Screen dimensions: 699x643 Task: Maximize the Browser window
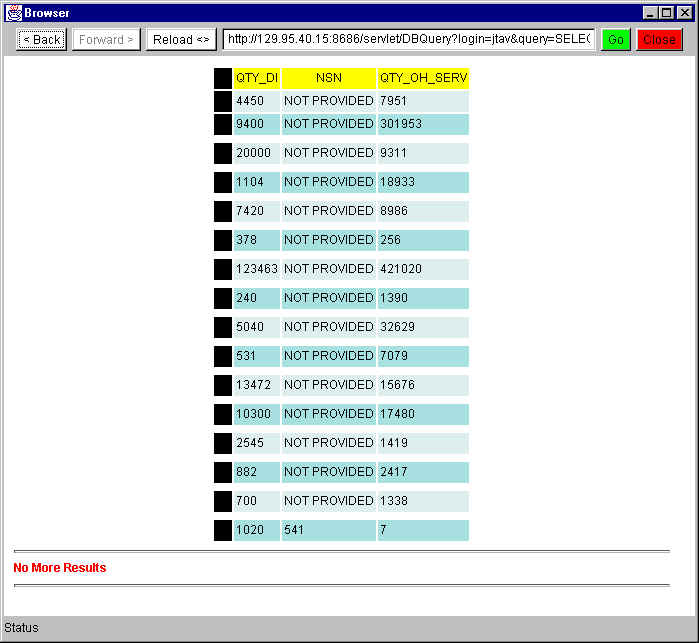667,12
